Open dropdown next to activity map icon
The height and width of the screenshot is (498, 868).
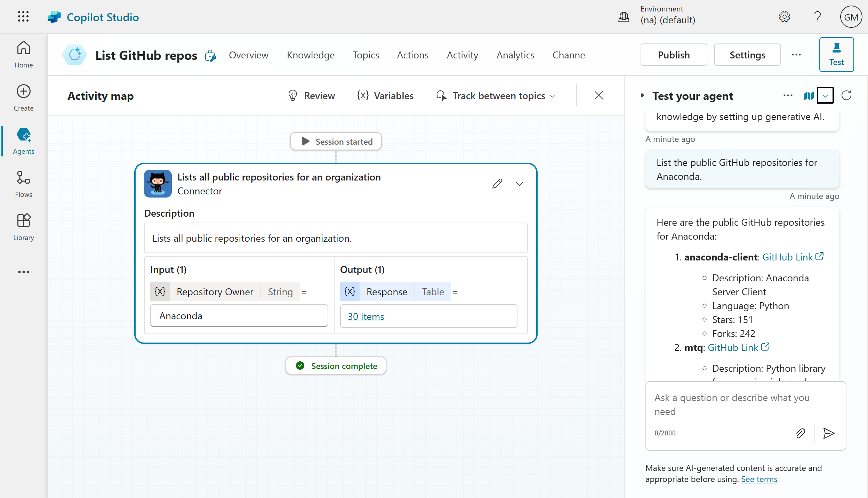825,96
